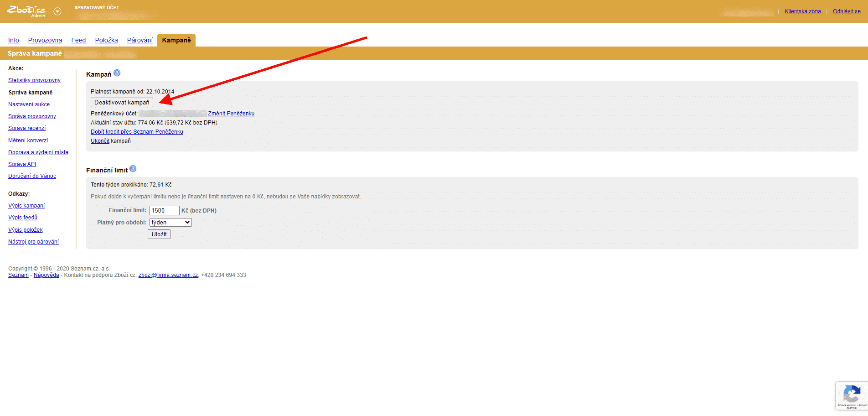Image resolution: width=868 pixels, height=416 pixels.
Task: Click the Ukončit campaign link
Action: [x=100, y=141]
